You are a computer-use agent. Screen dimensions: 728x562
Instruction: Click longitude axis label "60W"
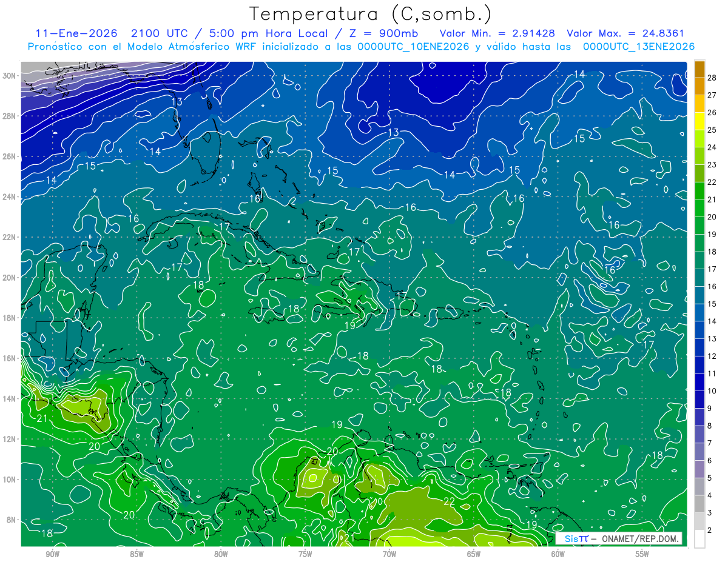click(558, 554)
